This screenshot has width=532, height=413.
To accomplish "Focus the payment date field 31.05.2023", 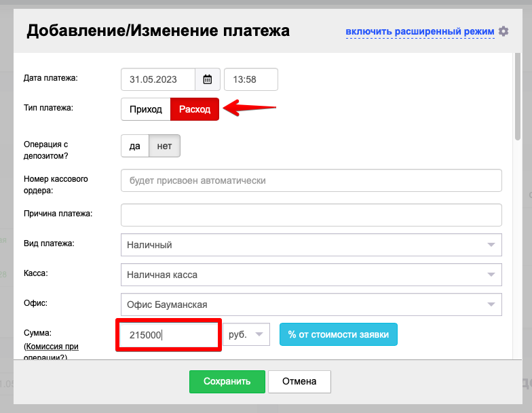I will pyautogui.click(x=158, y=79).
